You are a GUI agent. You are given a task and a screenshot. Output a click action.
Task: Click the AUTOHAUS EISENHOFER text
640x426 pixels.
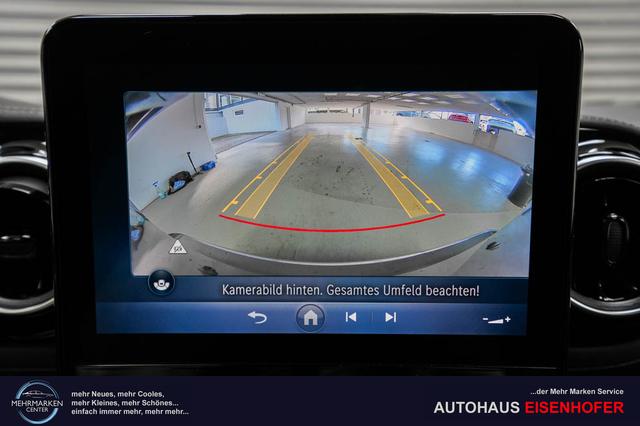tap(529, 407)
